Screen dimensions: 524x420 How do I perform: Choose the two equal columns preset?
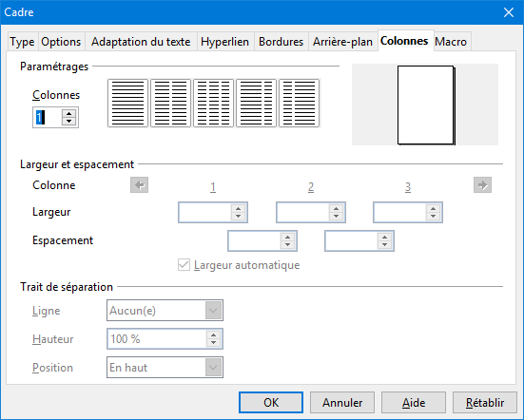pyautogui.click(x=170, y=104)
